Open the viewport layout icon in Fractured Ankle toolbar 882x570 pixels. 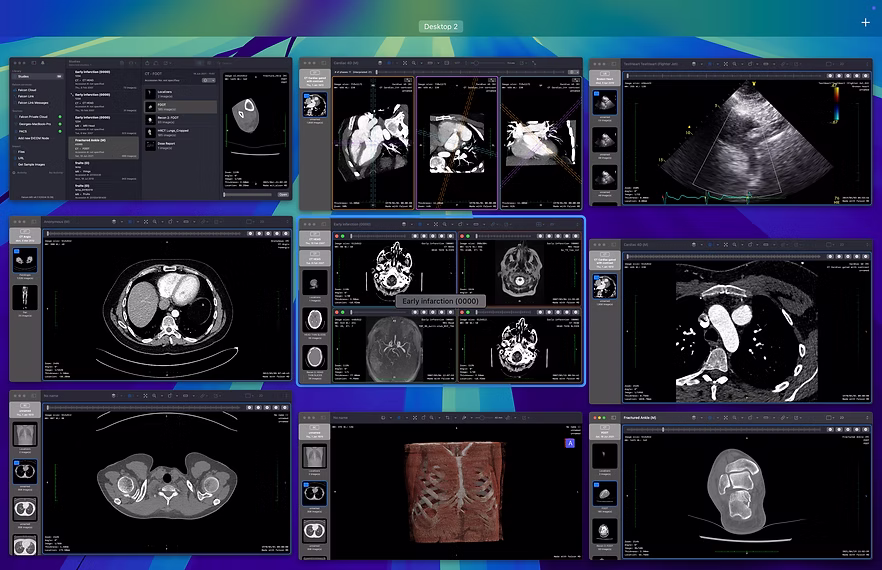[829, 418]
